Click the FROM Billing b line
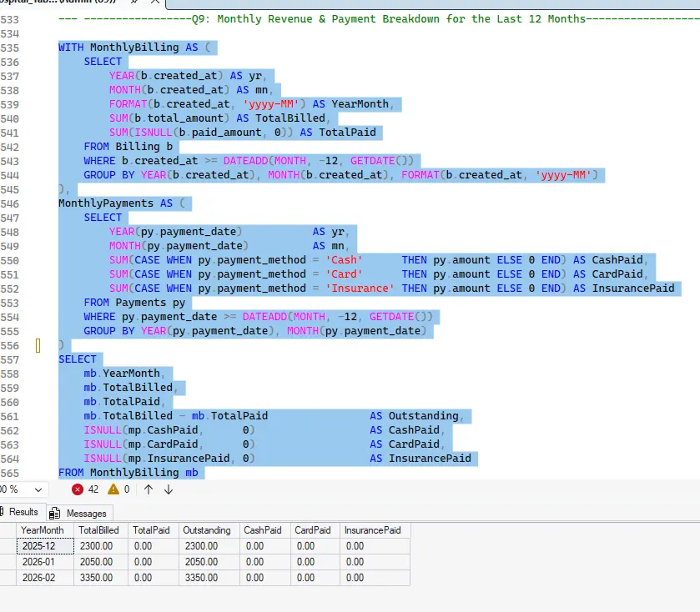The width and height of the screenshot is (700, 612). 128,147
